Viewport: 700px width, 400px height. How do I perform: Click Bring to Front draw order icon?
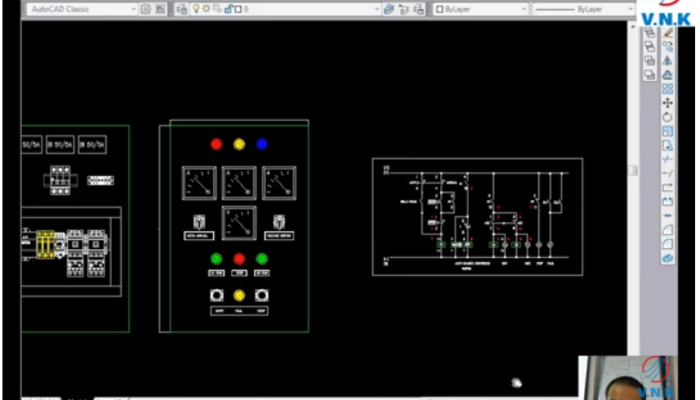pyautogui.click(x=650, y=32)
